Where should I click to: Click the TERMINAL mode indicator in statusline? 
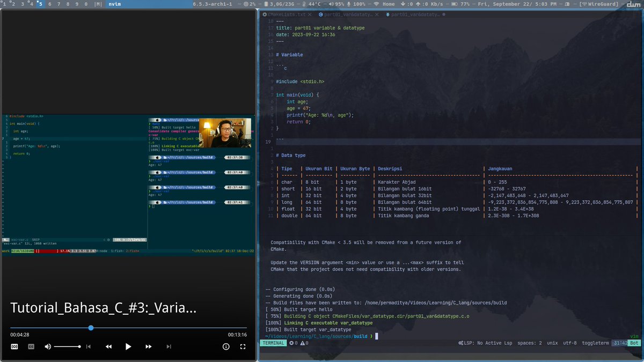point(273,343)
